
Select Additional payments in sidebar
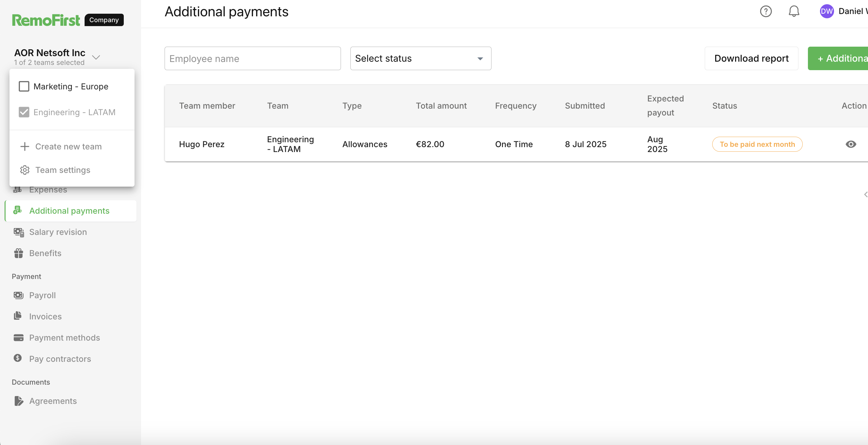[71, 211]
